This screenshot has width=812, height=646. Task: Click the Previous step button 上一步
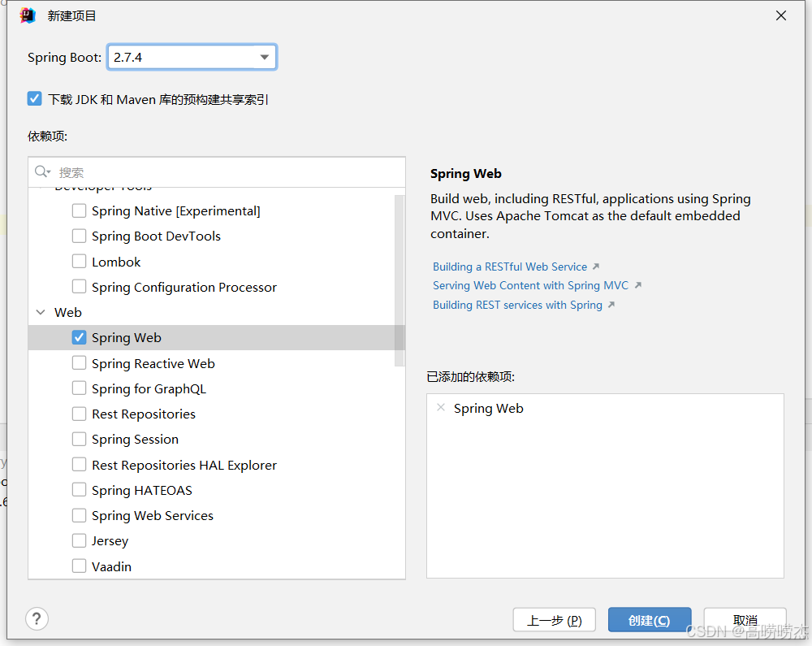point(554,619)
